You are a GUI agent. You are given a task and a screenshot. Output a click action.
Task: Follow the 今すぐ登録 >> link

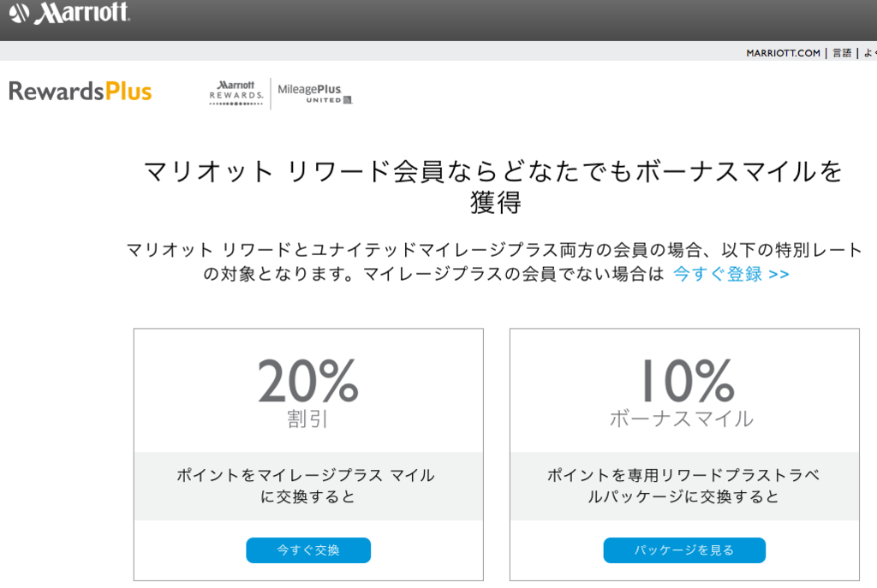pyautogui.click(x=731, y=274)
